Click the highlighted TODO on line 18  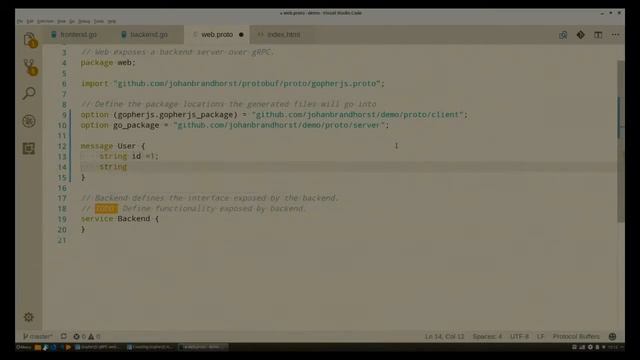(x=106, y=209)
